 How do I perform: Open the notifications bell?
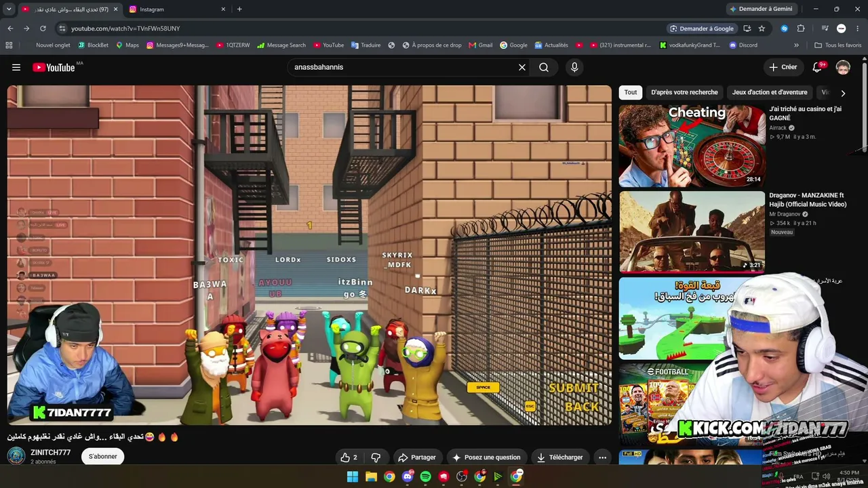pyautogui.click(x=818, y=67)
